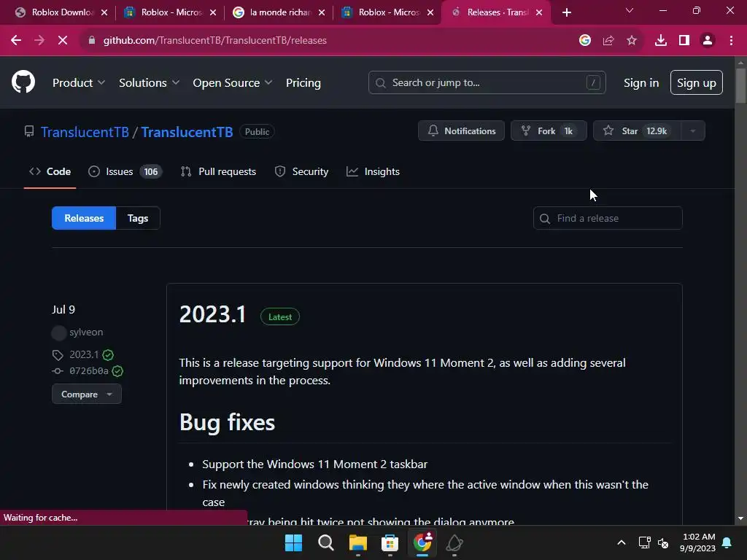
Task: Star the repository
Action: click(637, 131)
